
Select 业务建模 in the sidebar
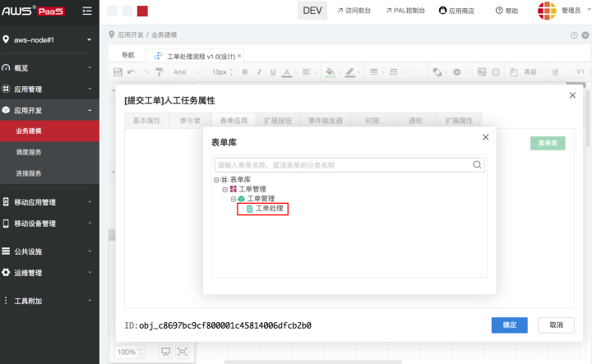pos(49,131)
